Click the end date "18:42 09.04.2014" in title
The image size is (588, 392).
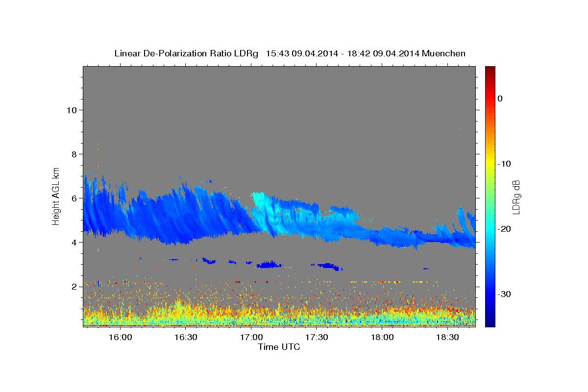tap(383, 53)
